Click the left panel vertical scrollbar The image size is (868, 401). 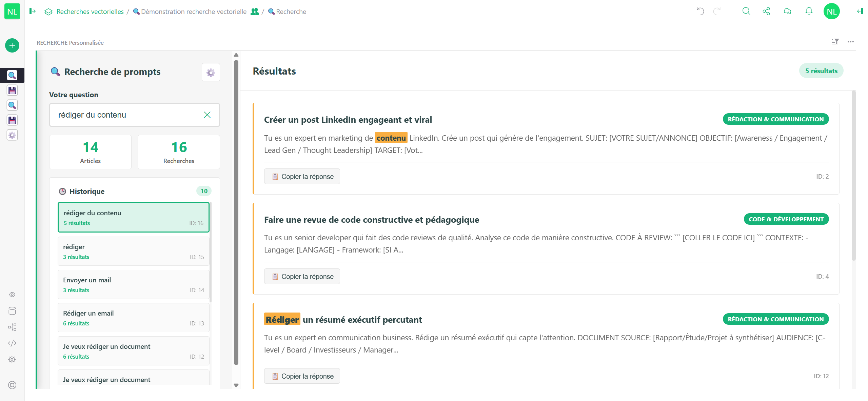[236, 213]
